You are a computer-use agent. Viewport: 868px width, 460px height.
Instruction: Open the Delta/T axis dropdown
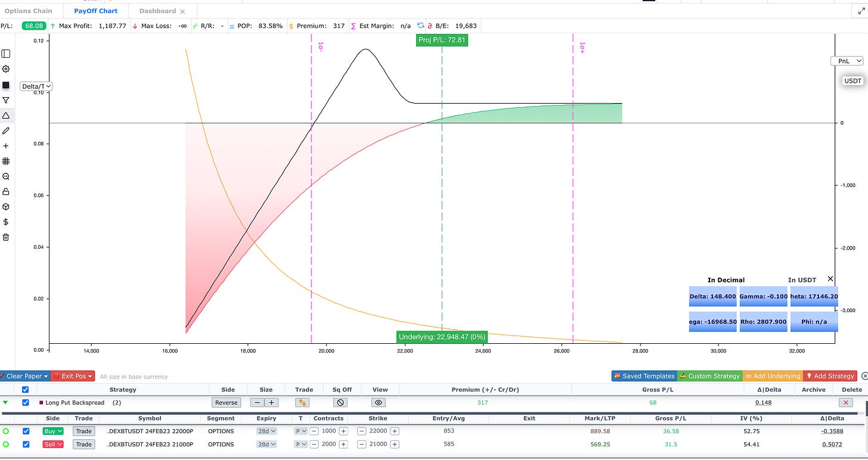[36, 86]
